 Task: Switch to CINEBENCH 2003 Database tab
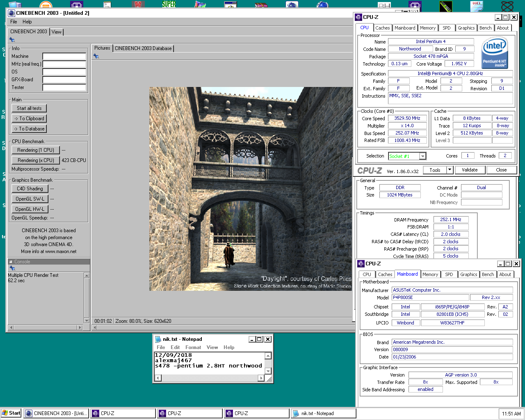[x=143, y=48]
